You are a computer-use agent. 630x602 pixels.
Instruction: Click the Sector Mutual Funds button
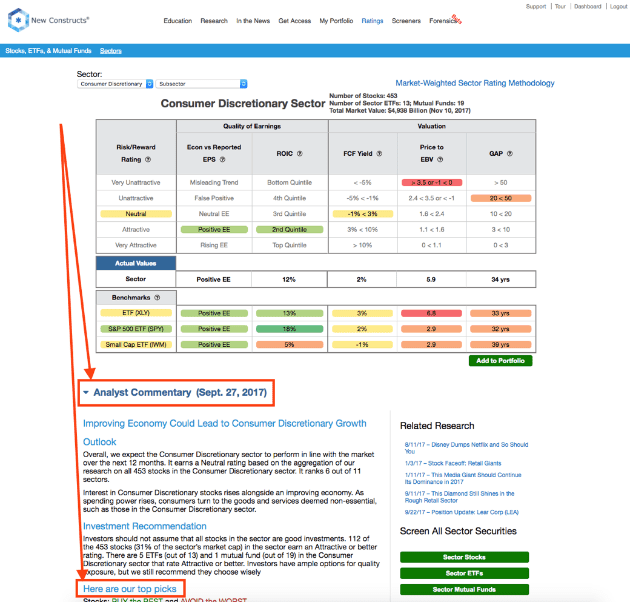(x=464, y=590)
